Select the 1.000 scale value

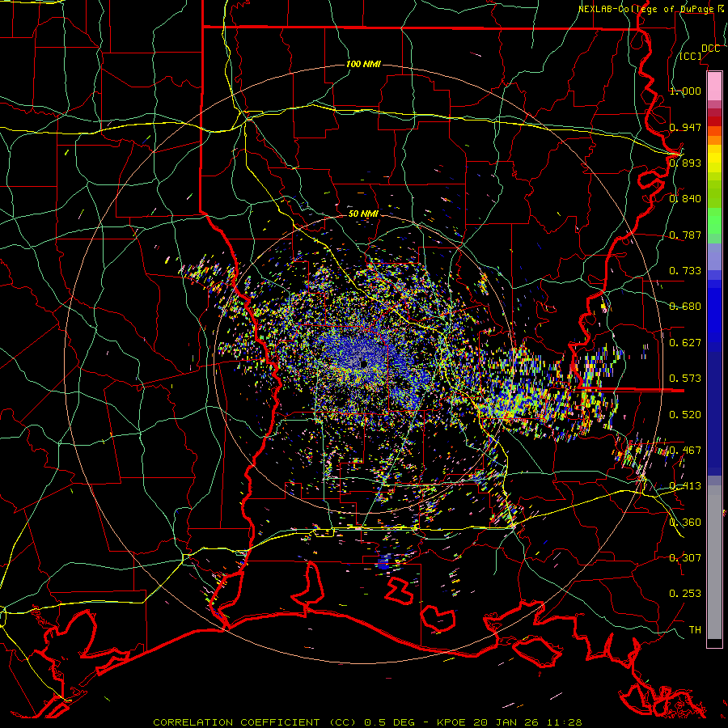click(x=685, y=91)
